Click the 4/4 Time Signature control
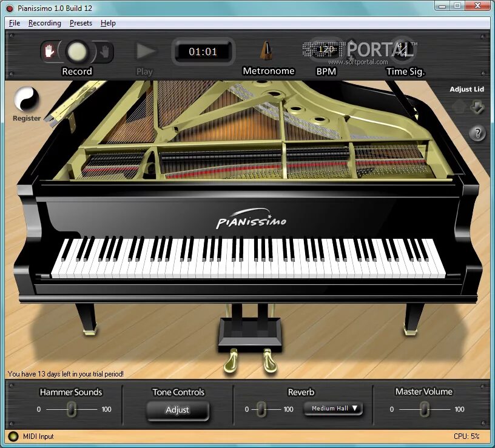 click(x=402, y=50)
